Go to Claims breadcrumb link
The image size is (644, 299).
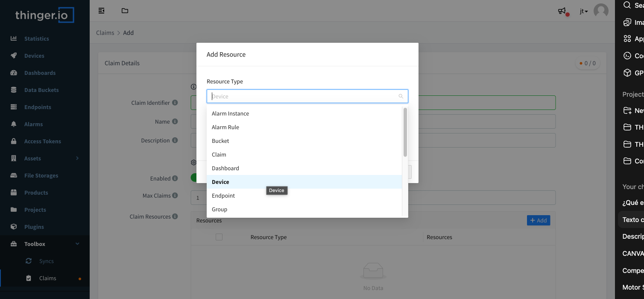point(105,33)
